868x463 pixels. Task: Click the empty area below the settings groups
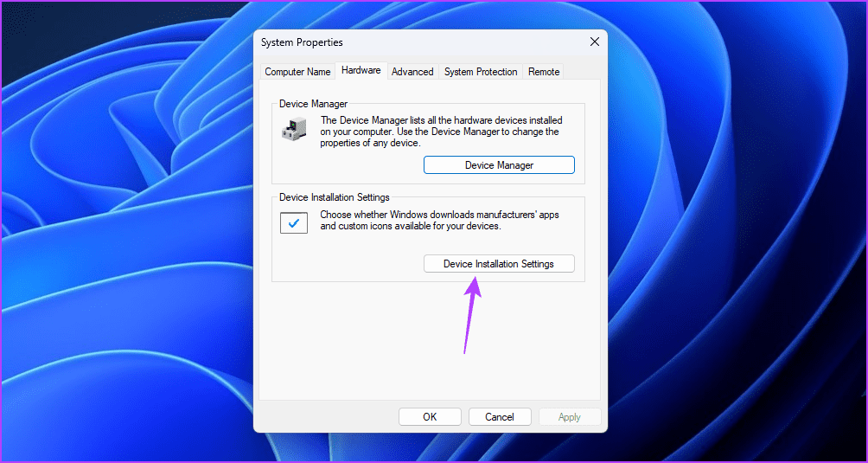(430, 338)
